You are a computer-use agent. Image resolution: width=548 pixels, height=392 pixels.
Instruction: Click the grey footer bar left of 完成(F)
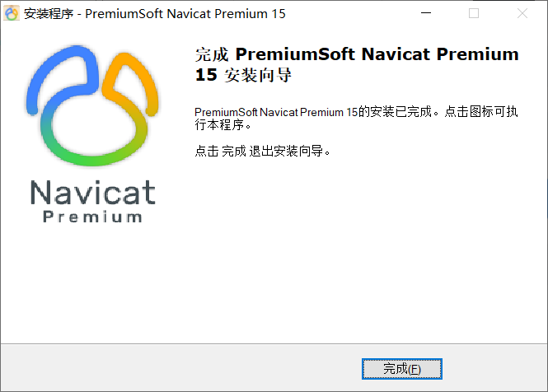tap(181, 367)
